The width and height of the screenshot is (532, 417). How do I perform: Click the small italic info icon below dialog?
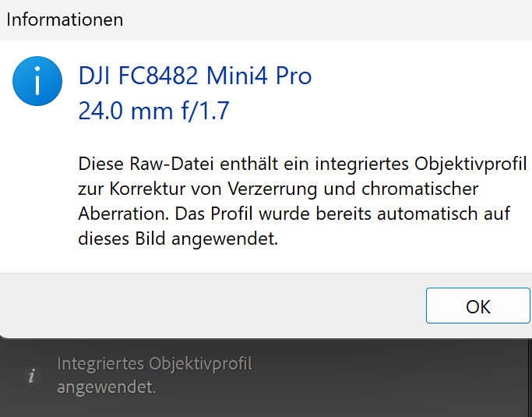32,376
